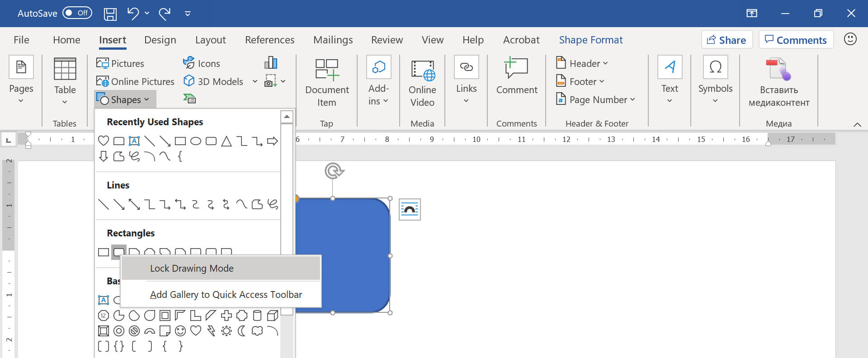This screenshot has width=868, height=358.
Task: Toggle the AutoSave switch
Action: (x=77, y=13)
